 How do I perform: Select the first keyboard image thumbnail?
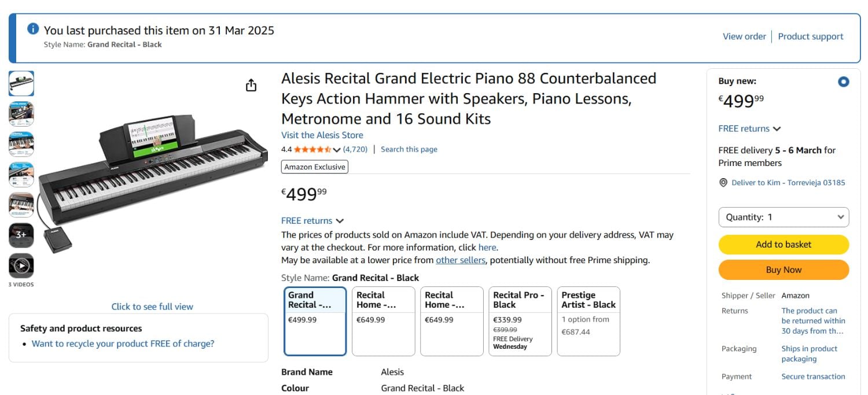[21, 83]
